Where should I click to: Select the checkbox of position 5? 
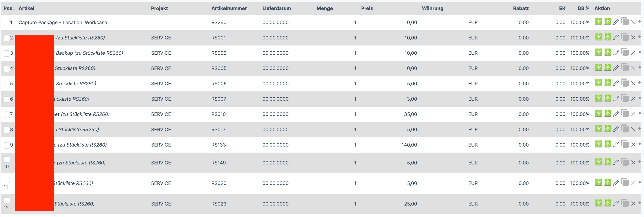pos(7,84)
